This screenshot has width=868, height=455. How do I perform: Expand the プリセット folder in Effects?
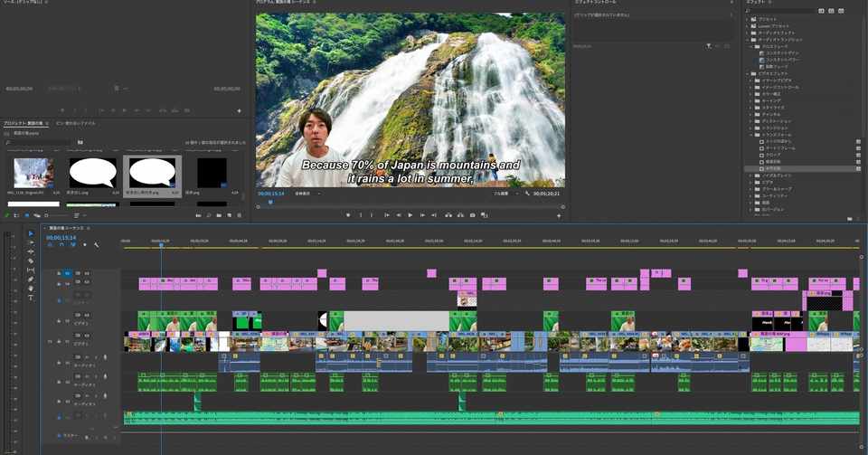tap(748, 19)
